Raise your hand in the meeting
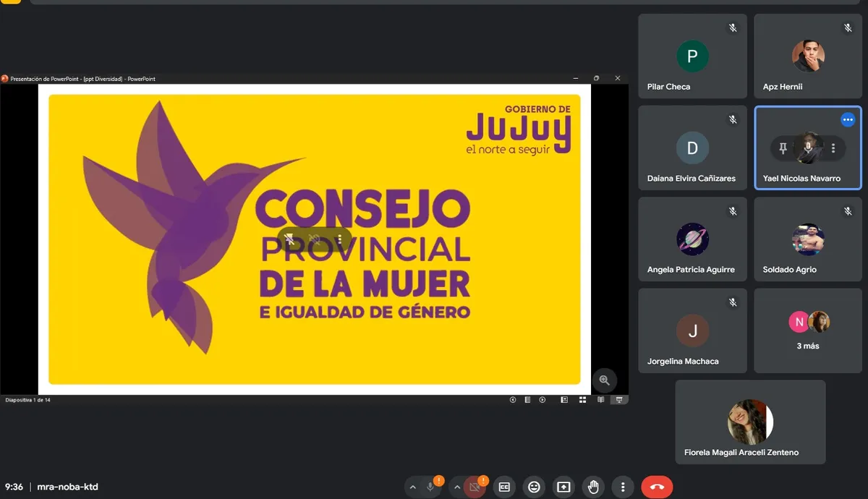 (x=593, y=487)
